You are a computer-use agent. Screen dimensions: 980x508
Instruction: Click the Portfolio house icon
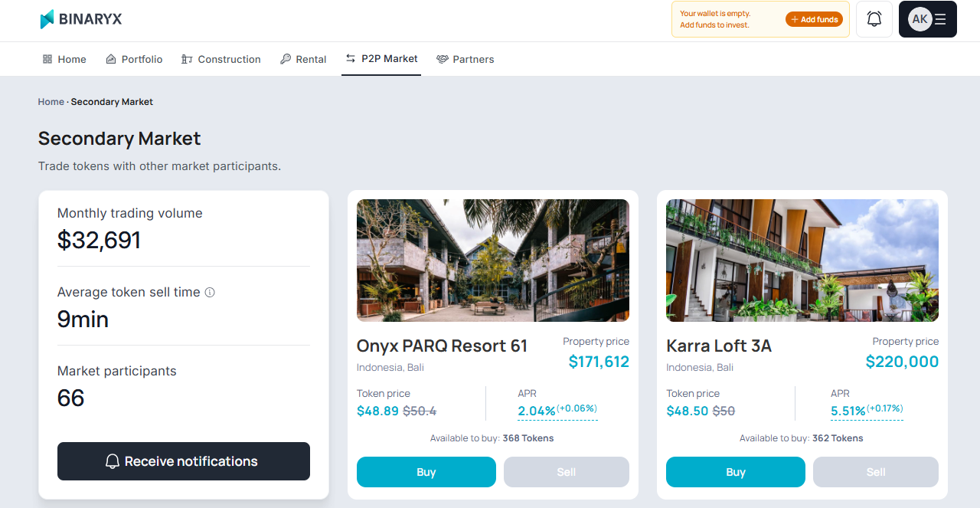[111, 59]
